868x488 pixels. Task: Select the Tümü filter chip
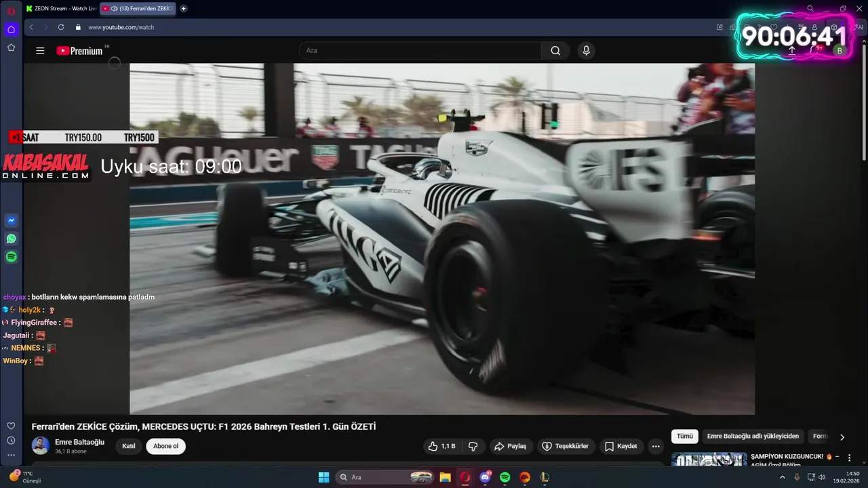coord(685,436)
